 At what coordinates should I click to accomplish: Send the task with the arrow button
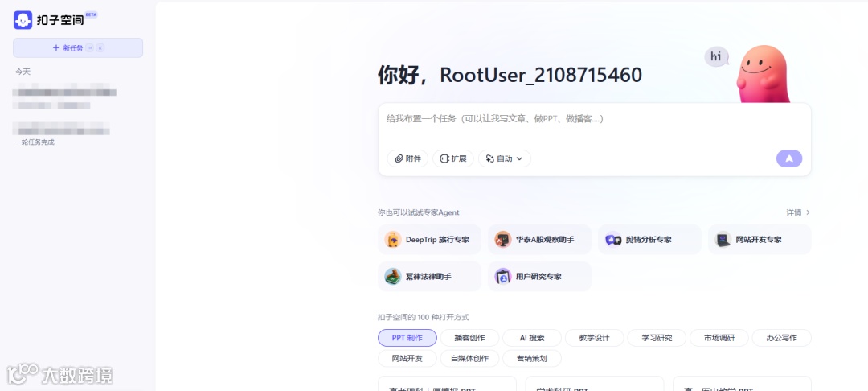tap(789, 159)
